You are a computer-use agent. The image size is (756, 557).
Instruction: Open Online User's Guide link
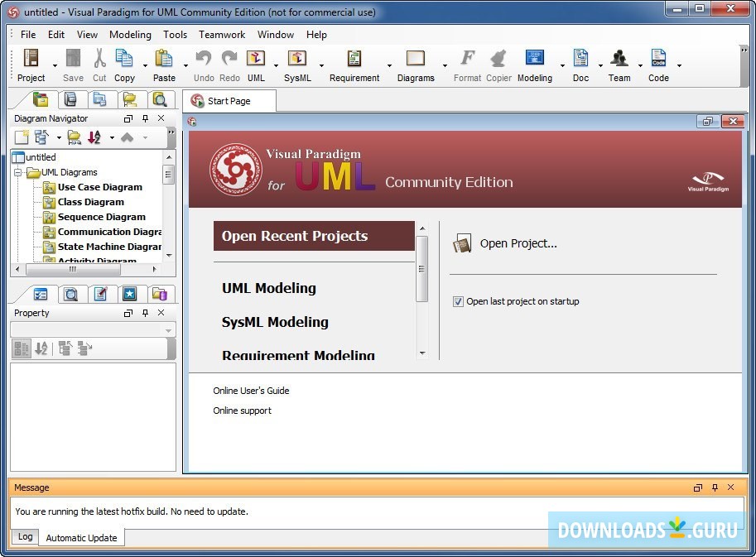pyautogui.click(x=251, y=391)
